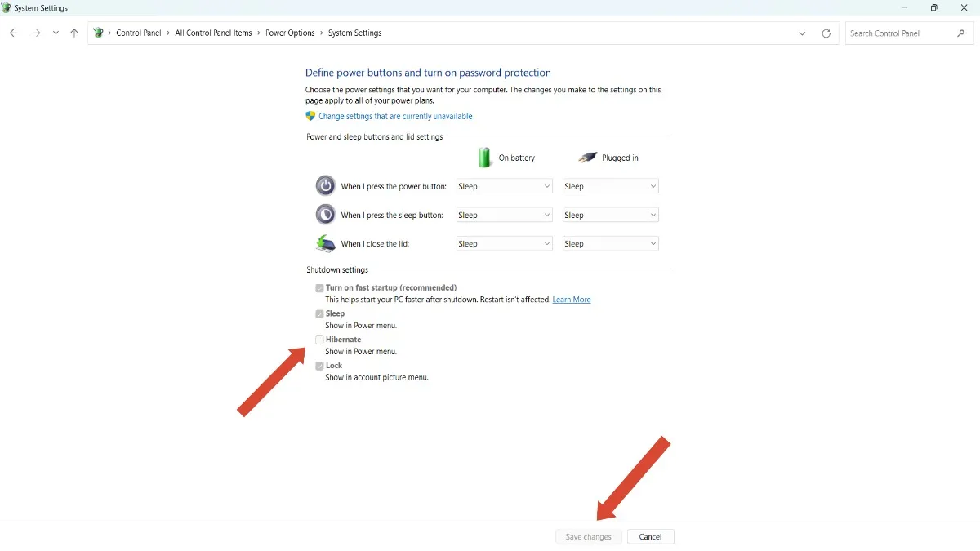Toggle the Sleep checkbox
The height and width of the screenshot is (551, 980).
click(x=320, y=313)
